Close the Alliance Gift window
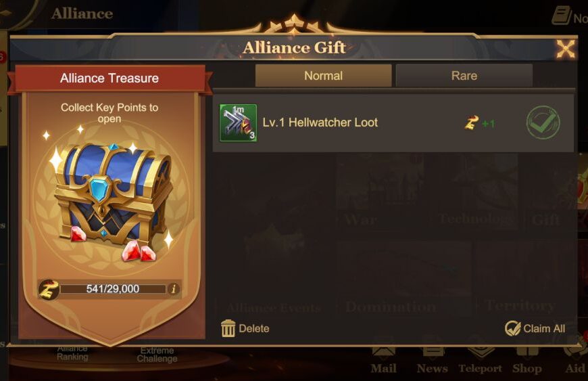The width and height of the screenshot is (588, 381). click(565, 49)
